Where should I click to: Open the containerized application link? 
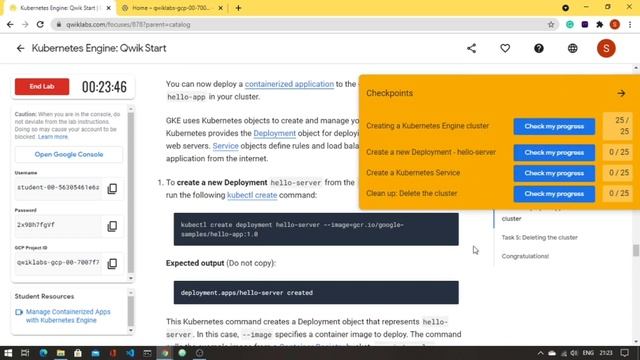click(x=289, y=84)
